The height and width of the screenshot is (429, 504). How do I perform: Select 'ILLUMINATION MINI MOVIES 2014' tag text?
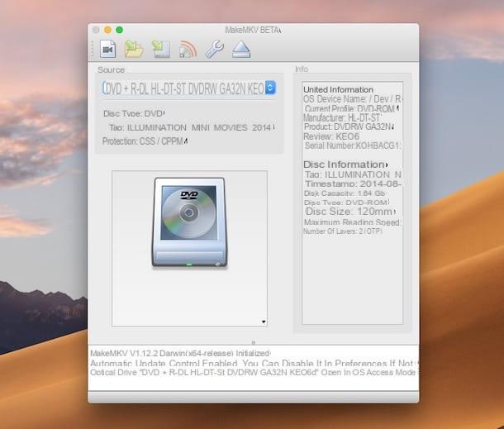(201, 127)
